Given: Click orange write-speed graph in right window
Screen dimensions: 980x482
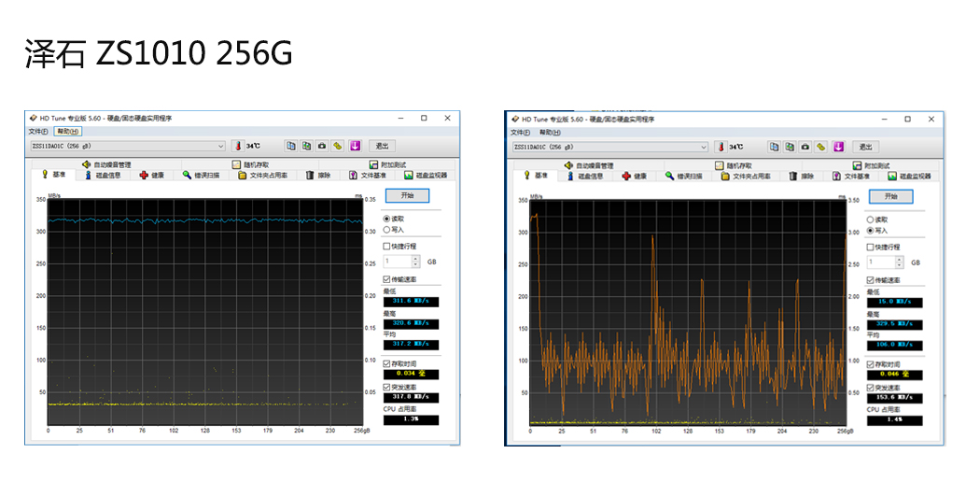Looking at the screenshot, I should pos(688,316).
